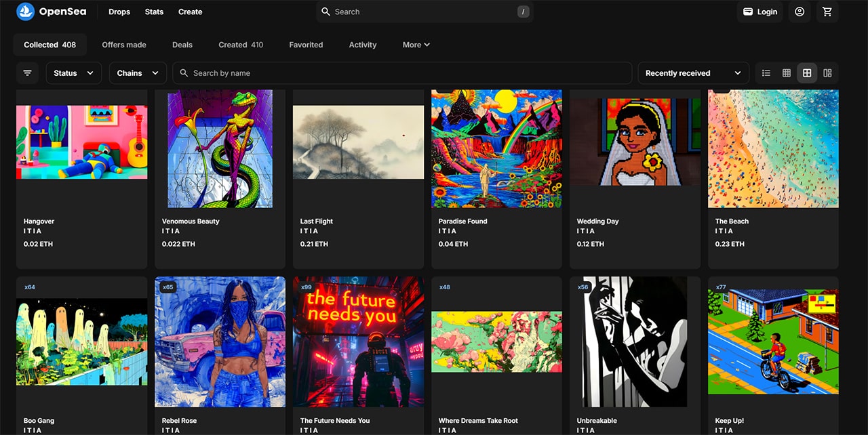Image resolution: width=868 pixels, height=435 pixels.
Task: Focus the top Search field
Action: 425,12
